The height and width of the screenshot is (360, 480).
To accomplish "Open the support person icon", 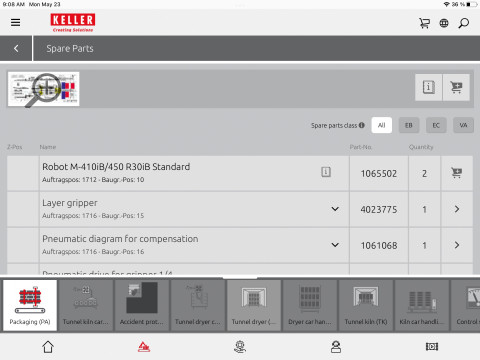I will click(x=336, y=347).
